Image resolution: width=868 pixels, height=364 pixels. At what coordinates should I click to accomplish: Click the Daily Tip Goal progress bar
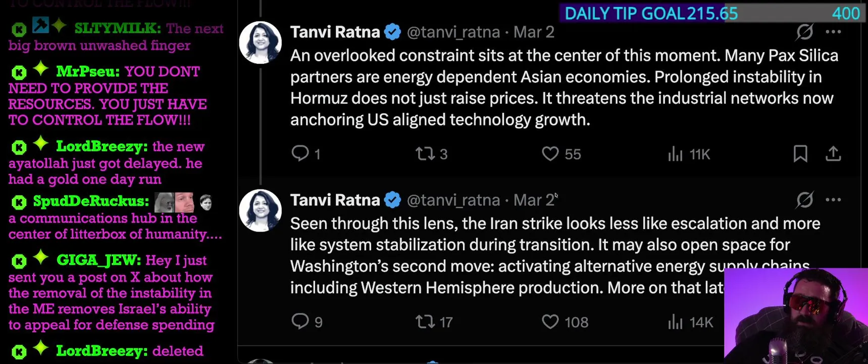tap(712, 13)
